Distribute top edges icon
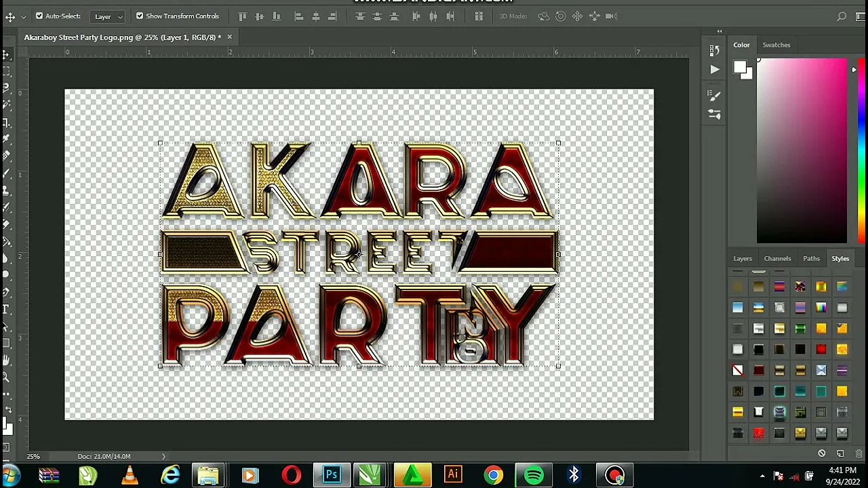Image resolution: width=868 pixels, height=488 pixels. (x=360, y=16)
